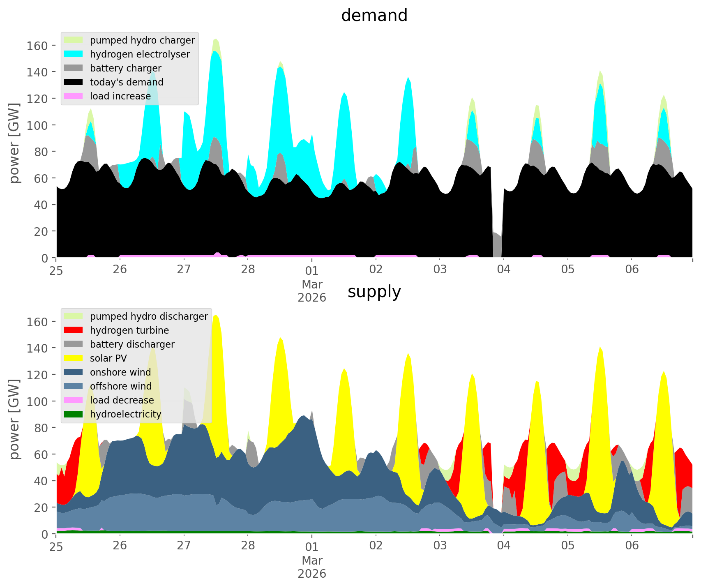This screenshot has width=701, height=588.
Task: Select the 'battery discharger' legend label
Action: [x=132, y=344]
